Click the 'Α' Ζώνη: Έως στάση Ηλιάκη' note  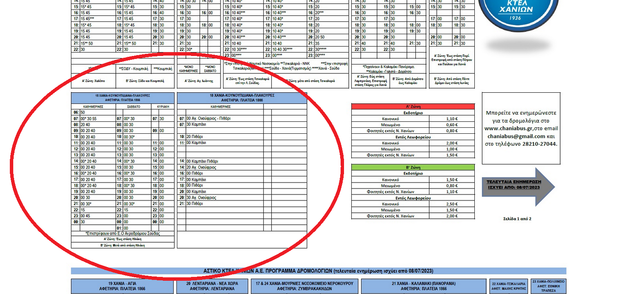click(123, 239)
